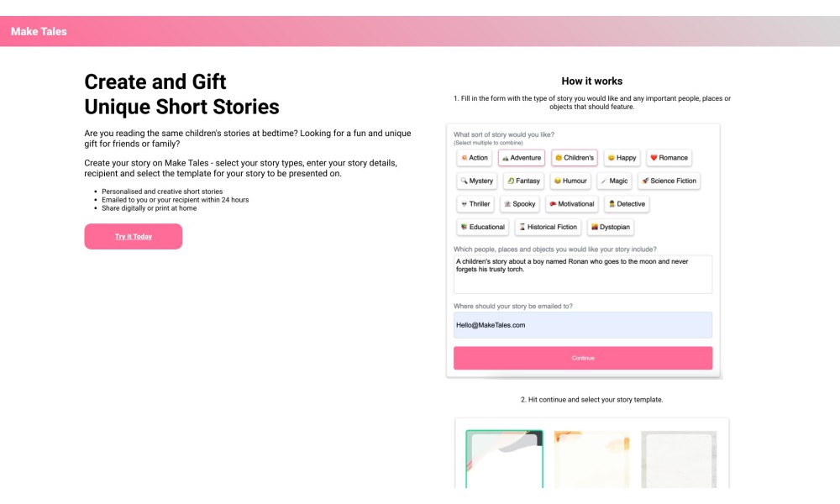Select the Motivational story chip
The image size is (840, 504).
(x=571, y=203)
